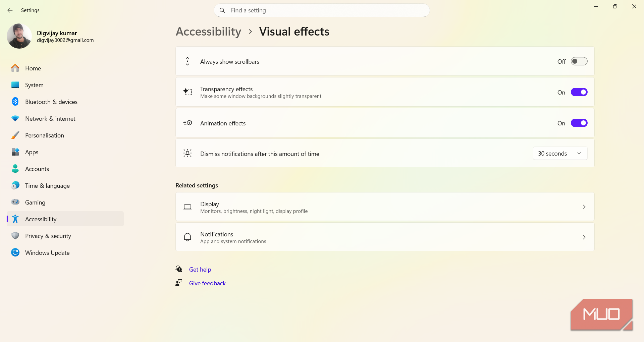
Task: Click the Apps icon in sidebar
Action: (x=15, y=152)
